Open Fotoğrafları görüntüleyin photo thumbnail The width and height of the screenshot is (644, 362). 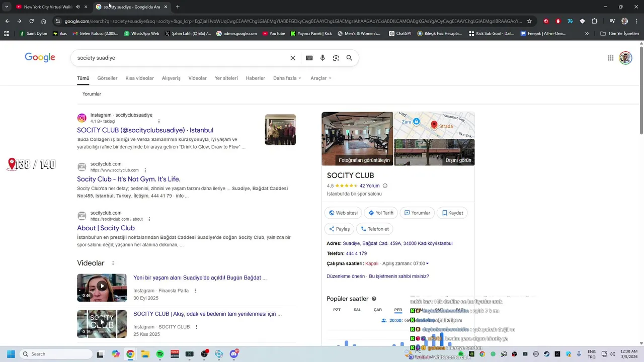point(357,139)
